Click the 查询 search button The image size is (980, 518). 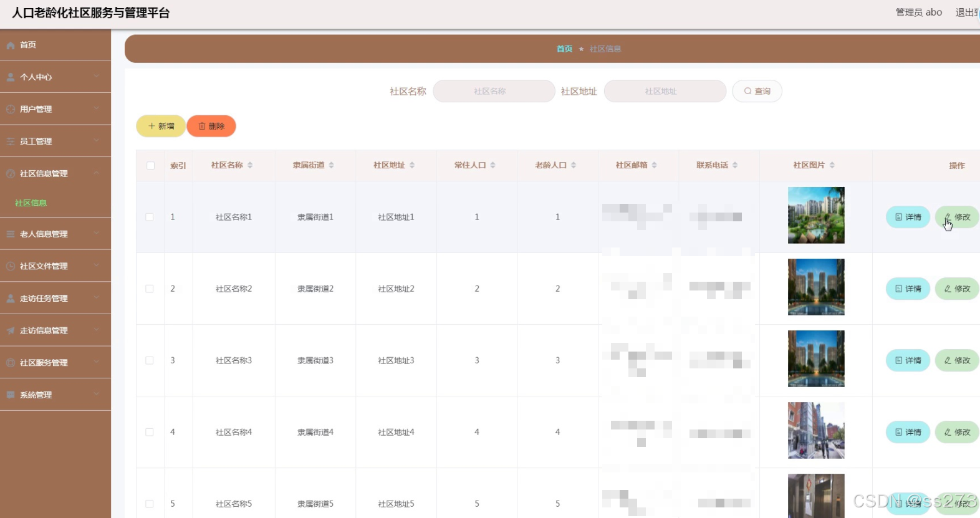tap(757, 91)
